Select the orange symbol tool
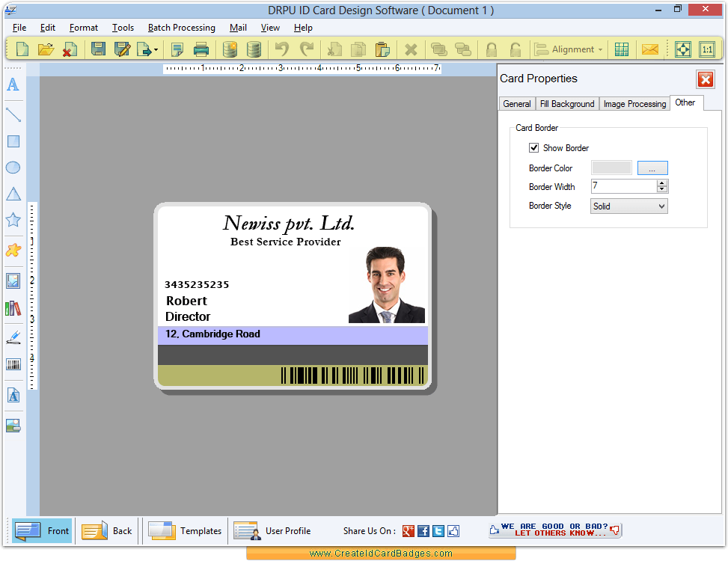 13,250
